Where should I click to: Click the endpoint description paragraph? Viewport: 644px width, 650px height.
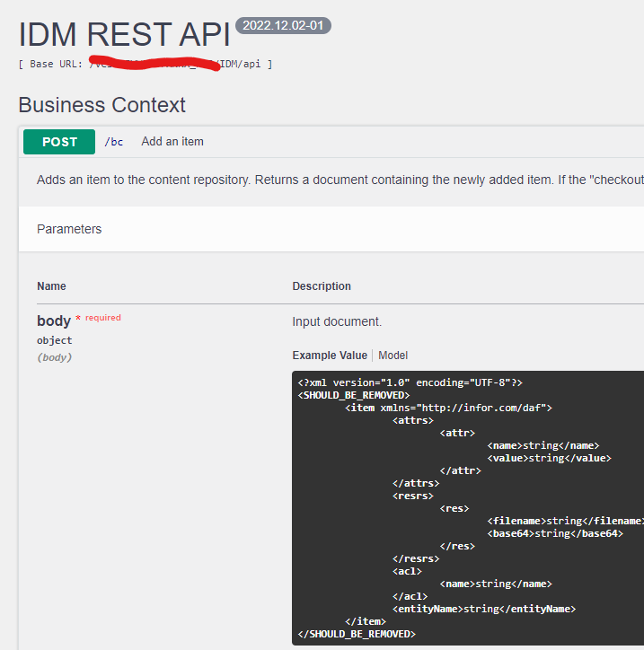340,180
